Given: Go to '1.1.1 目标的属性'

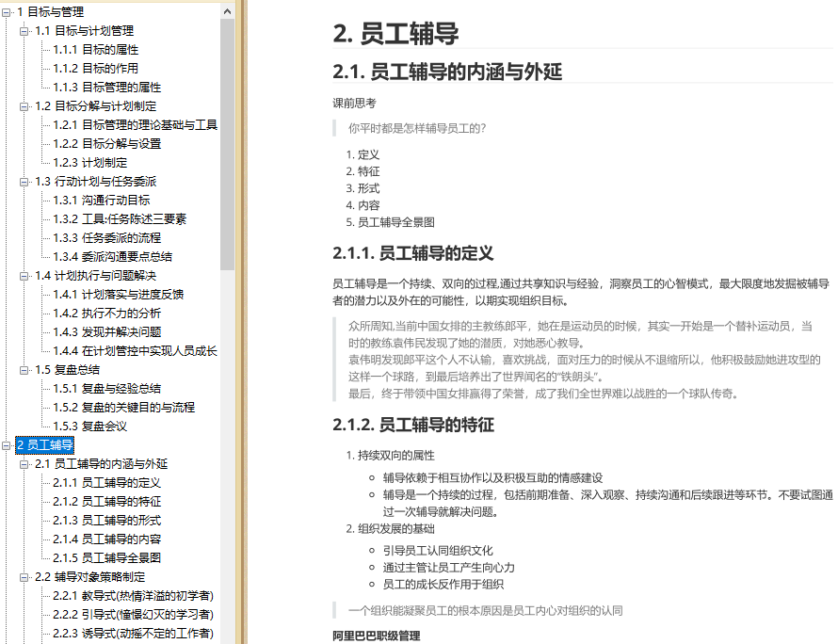Looking at the screenshot, I should (x=96, y=50).
